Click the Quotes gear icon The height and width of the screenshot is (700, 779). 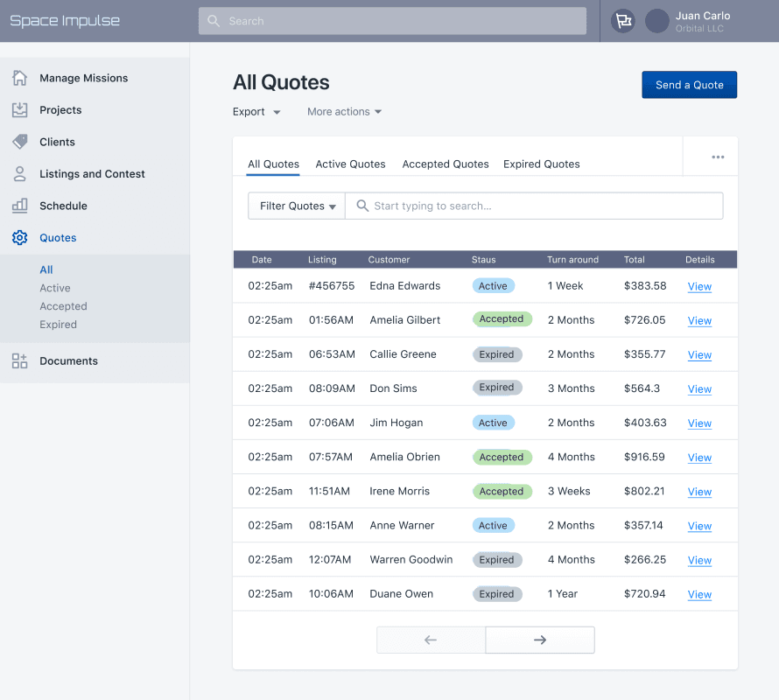(x=19, y=238)
